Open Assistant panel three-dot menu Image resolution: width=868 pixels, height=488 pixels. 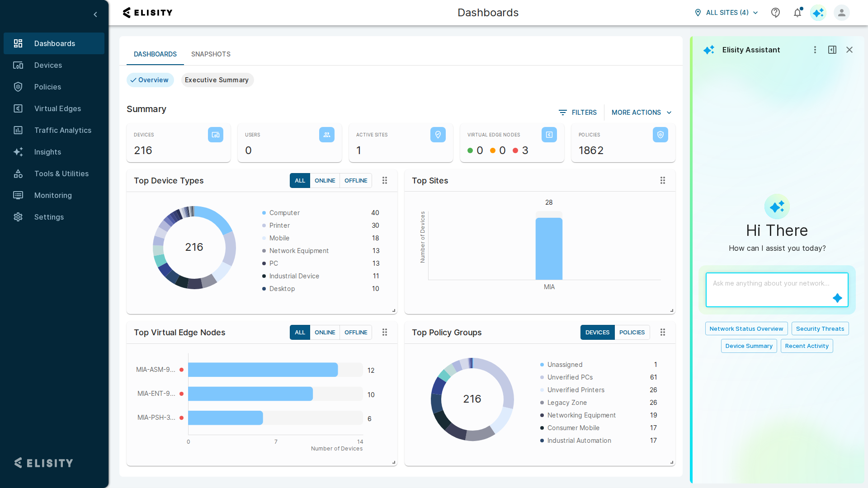point(815,50)
